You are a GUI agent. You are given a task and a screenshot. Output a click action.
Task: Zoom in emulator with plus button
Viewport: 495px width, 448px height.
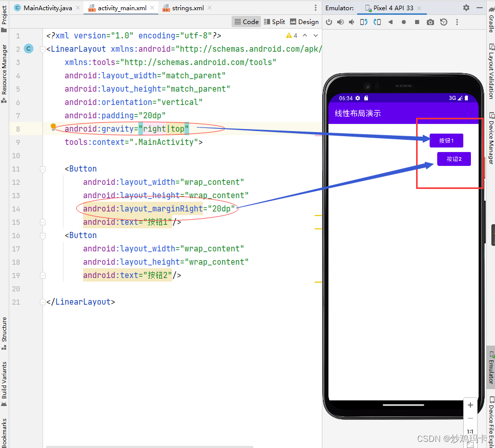[470, 405]
